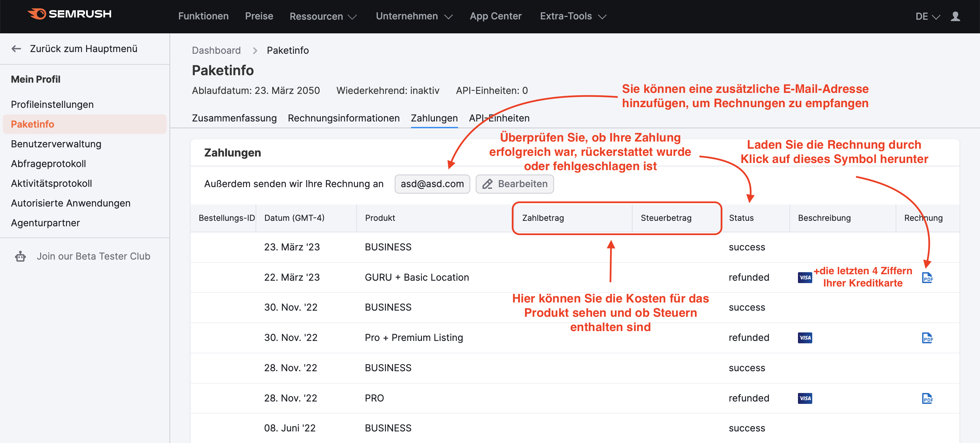Select the Zahlungen tab
This screenshot has height=443, width=980.
[x=434, y=118]
